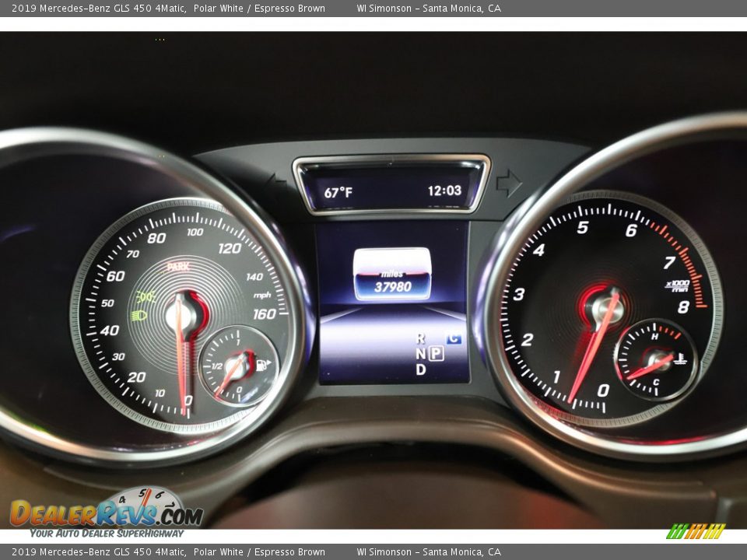Click the 20 mark on the speedometer

click(136, 377)
